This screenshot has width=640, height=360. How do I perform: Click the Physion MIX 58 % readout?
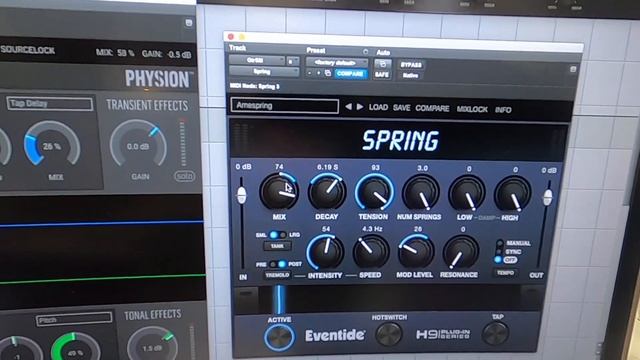pos(115,53)
